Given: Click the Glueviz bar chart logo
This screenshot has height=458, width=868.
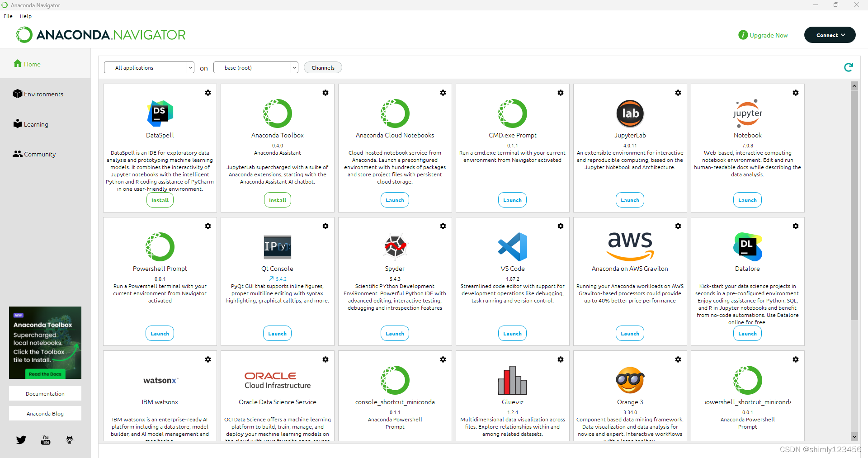Looking at the screenshot, I should (513, 380).
